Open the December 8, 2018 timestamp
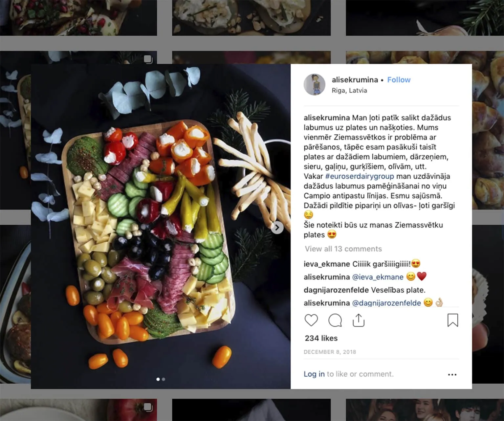This screenshot has height=421, width=504. point(330,352)
